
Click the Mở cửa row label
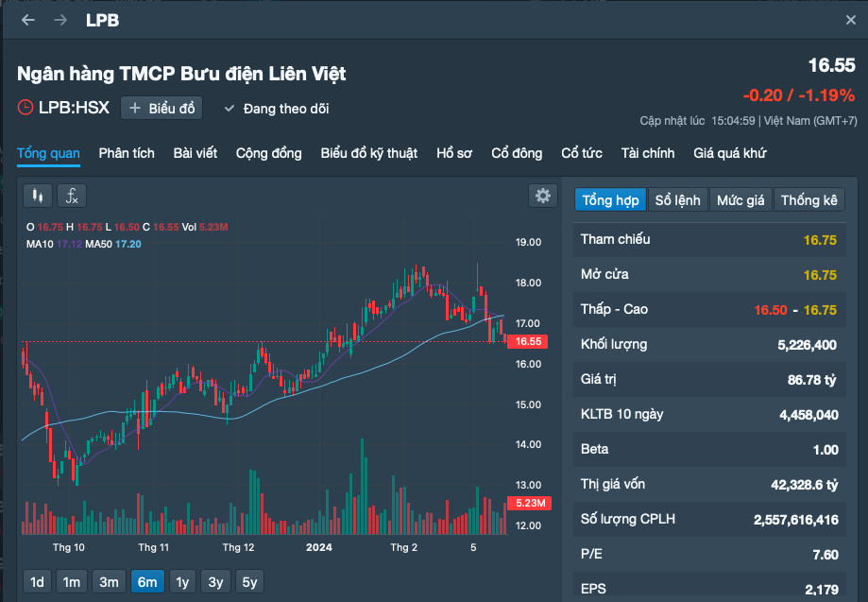pyautogui.click(x=604, y=274)
